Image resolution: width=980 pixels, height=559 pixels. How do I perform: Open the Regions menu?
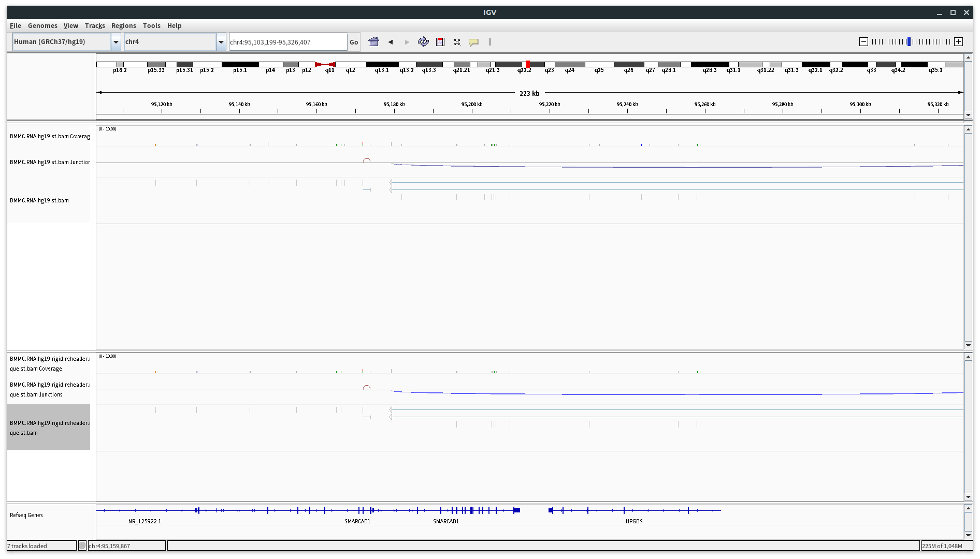pyautogui.click(x=123, y=25)
